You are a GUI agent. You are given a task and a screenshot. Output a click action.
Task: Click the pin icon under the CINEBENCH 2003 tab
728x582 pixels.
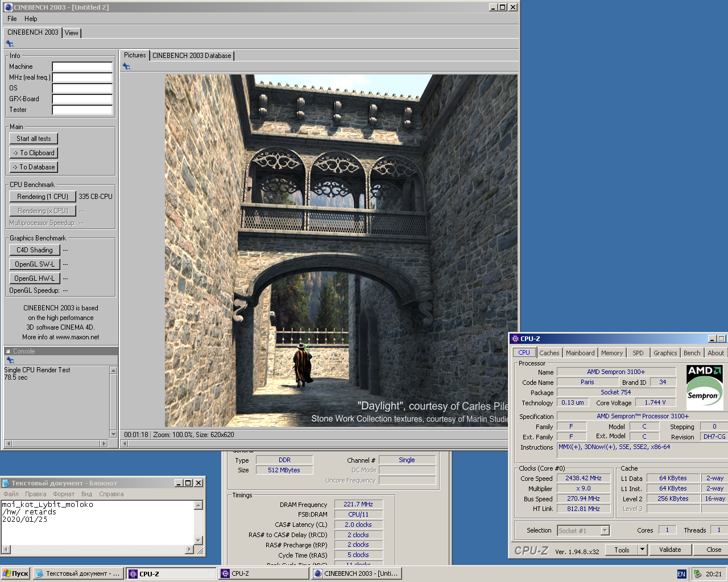(x=10, y=44)
